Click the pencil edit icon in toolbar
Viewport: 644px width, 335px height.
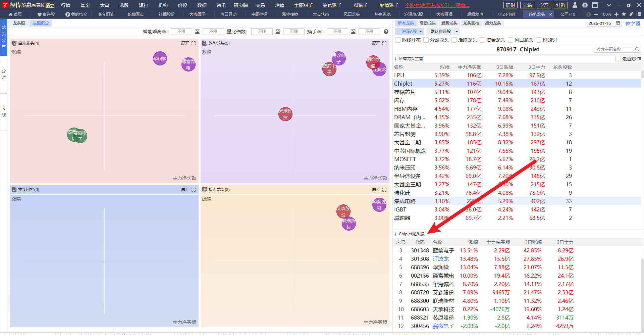631,14
